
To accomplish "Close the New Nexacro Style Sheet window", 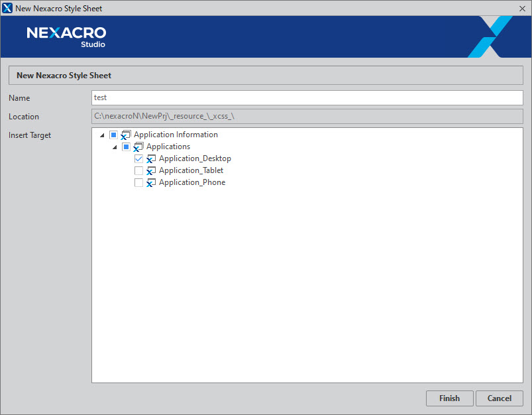I will [x=522, y=9].
